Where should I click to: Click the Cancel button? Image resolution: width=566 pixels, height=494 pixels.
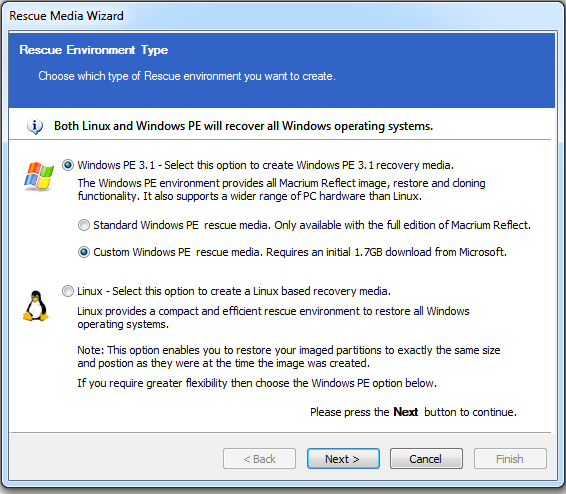pyautogui.click(x=426, y=459)
